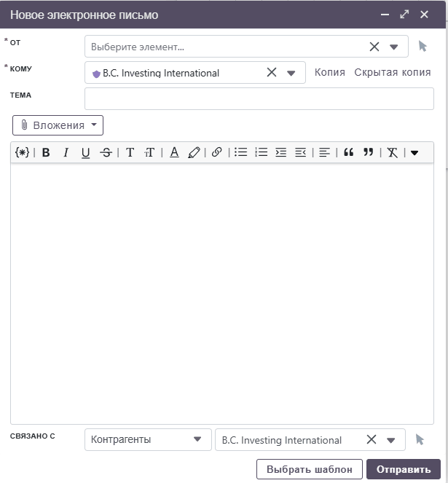This screenshot has width=448, height=483.
Task: Toggle strikethrough formatting
Action: pyautogui.click(x=106, y=152)
